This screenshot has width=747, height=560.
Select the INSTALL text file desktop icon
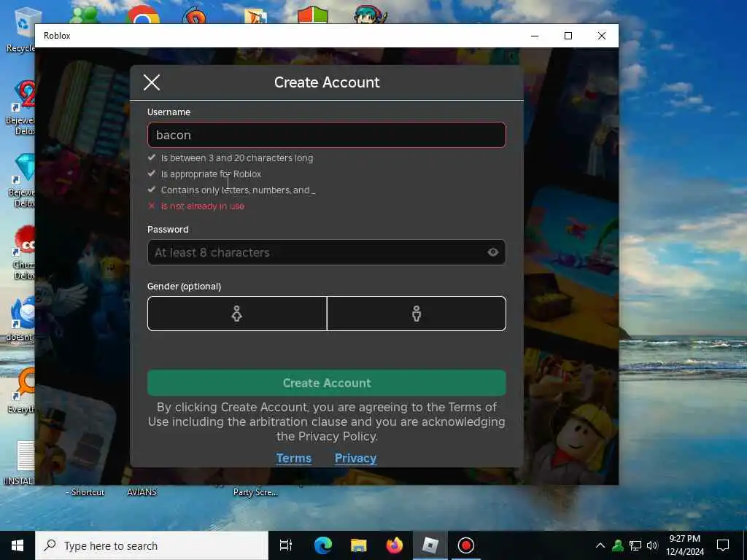[x=21, y=463]
